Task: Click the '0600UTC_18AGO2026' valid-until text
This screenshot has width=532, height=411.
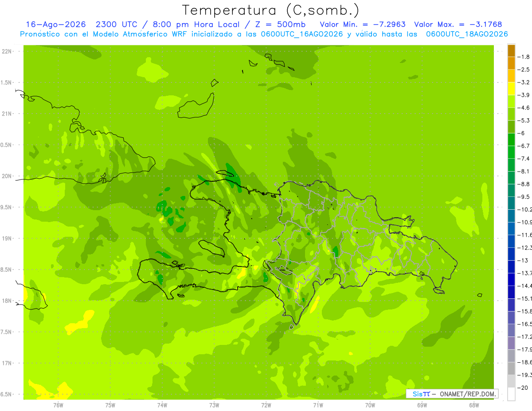Action: (x=467, y=34)
